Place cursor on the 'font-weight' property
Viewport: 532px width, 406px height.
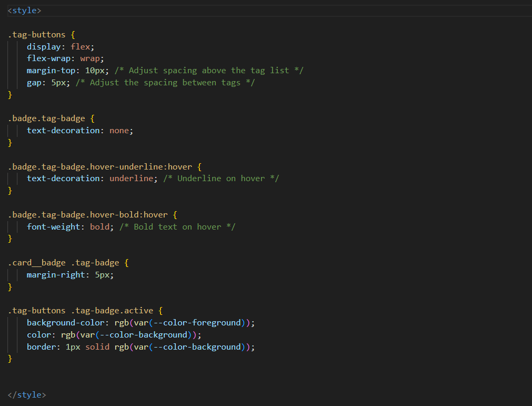(53, 226)
